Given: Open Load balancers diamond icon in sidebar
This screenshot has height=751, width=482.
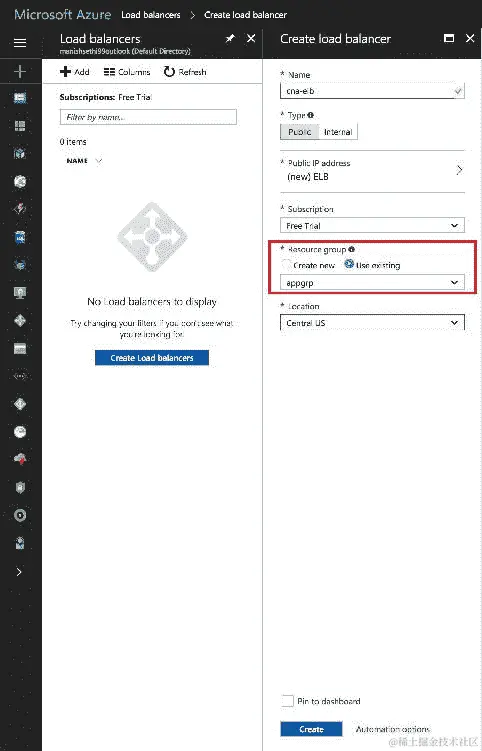Looking at the screenshot, I should [20, 320].
